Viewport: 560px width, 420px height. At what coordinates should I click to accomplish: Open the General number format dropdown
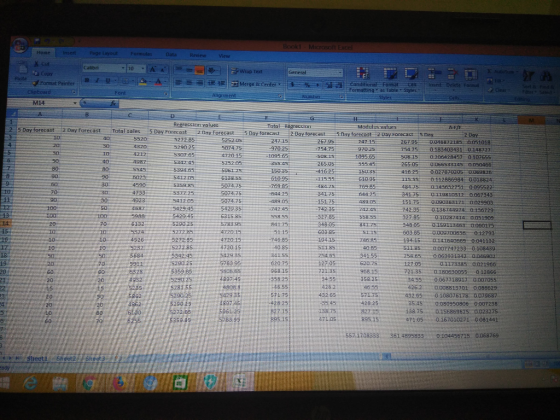340,72
